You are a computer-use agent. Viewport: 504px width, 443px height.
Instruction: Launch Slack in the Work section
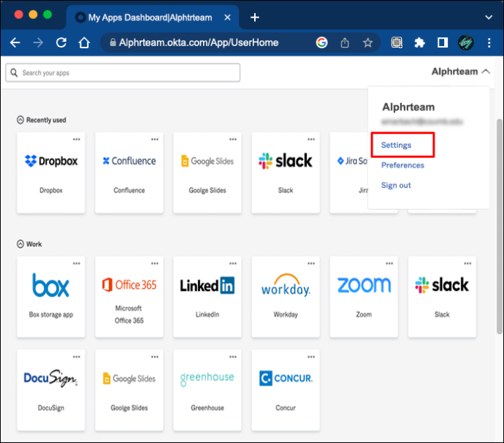point(442,297)
